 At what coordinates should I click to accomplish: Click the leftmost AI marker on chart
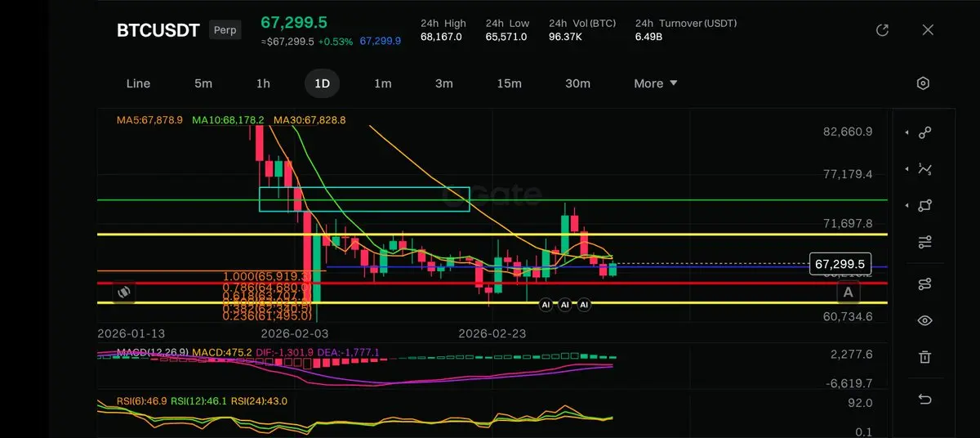(x=546, y=305)
